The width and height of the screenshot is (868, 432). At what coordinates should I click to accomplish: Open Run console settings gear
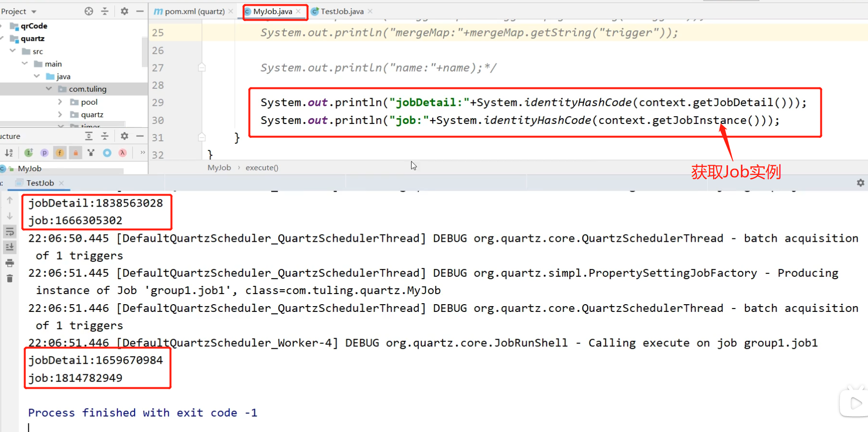[860, 183]
